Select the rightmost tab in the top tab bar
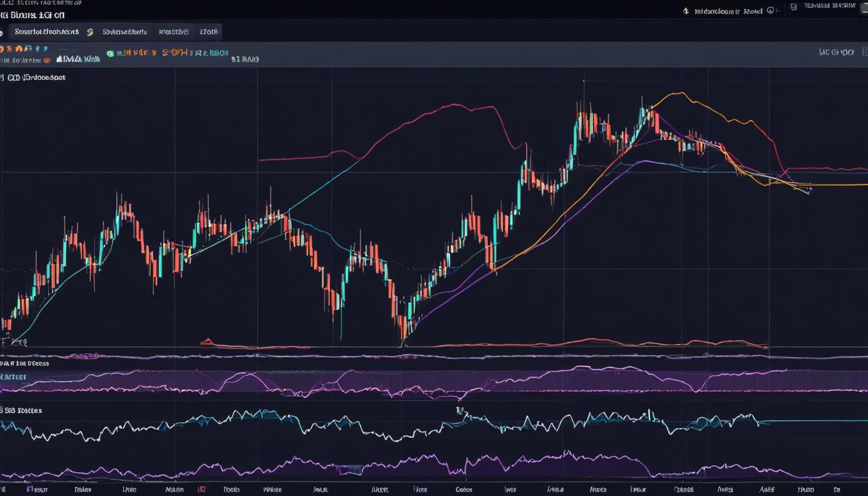 208,32
